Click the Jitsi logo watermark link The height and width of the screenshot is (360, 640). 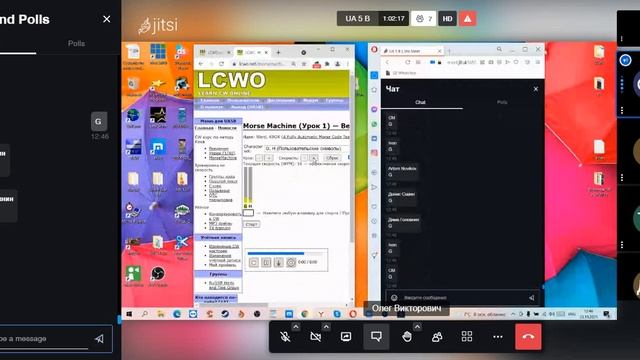click(158, 25)
